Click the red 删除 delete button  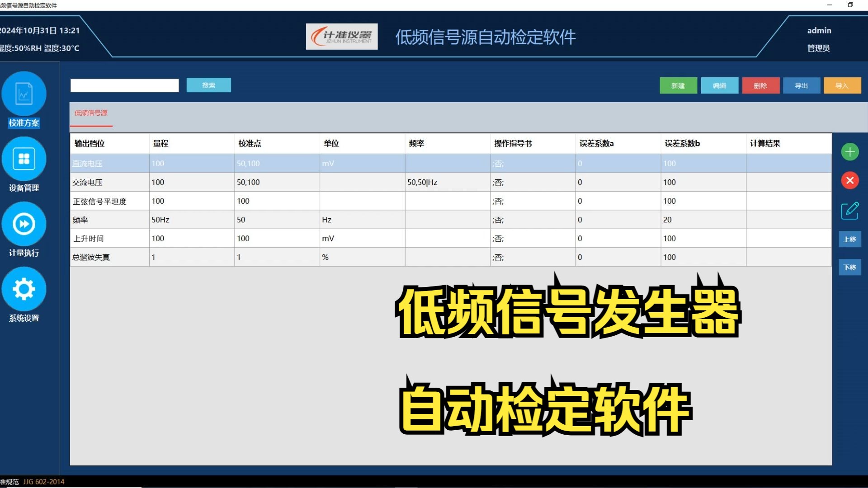click(760, 85)
